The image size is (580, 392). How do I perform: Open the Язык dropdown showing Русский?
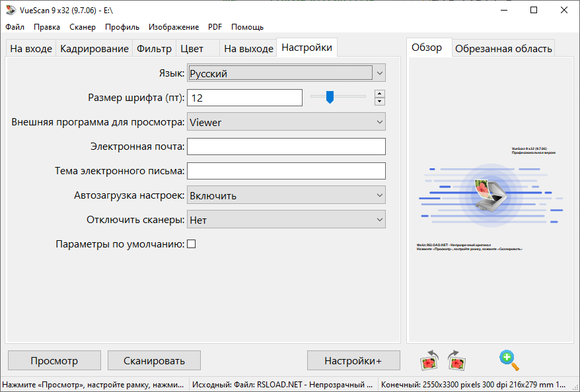pos(286,73)
